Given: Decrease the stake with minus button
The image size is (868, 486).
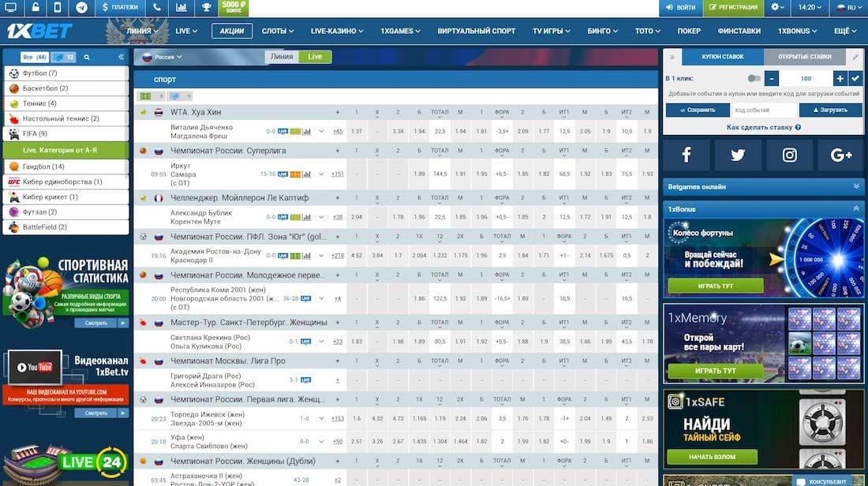Looking at the screenshot, I should coord(772,79).
